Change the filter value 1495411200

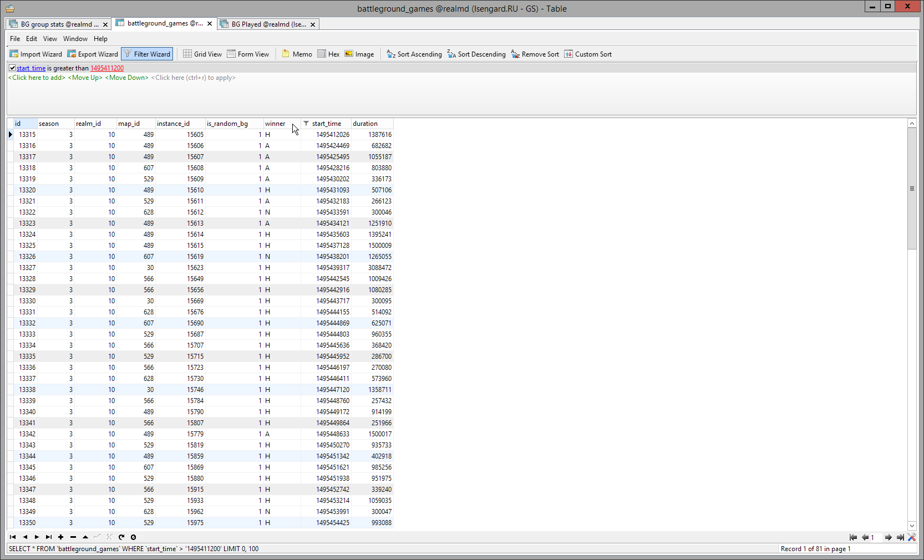pyautogui.click(x=107, y=68)
